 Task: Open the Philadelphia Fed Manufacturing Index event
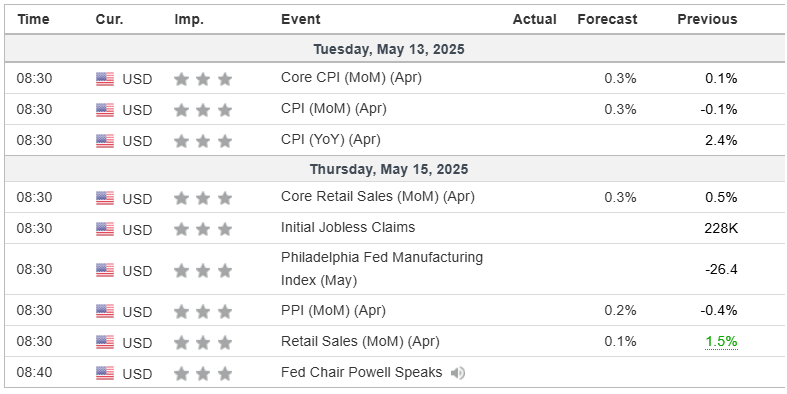pos(381,269)
